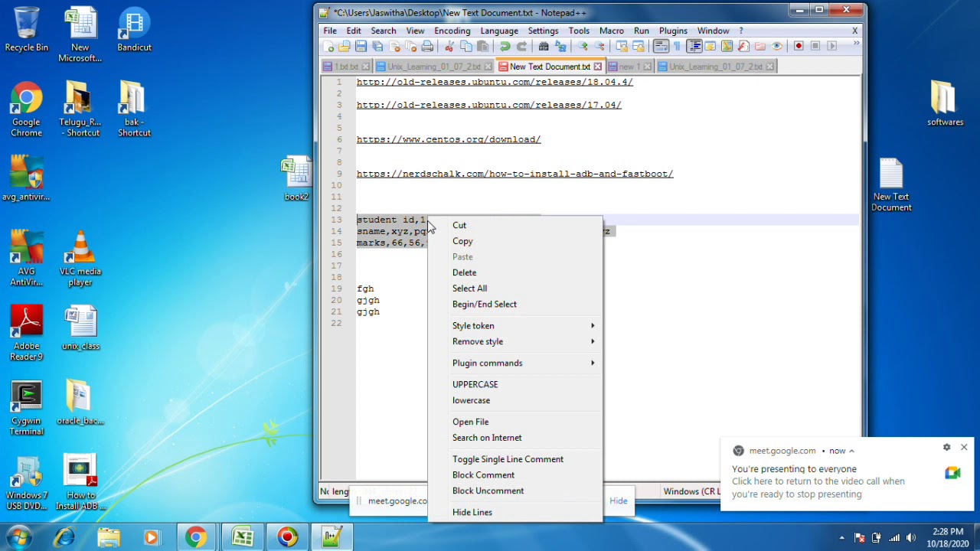Screen dimensions: 980x551
Task: Open the Encoding menu
Action: [452, 31]
